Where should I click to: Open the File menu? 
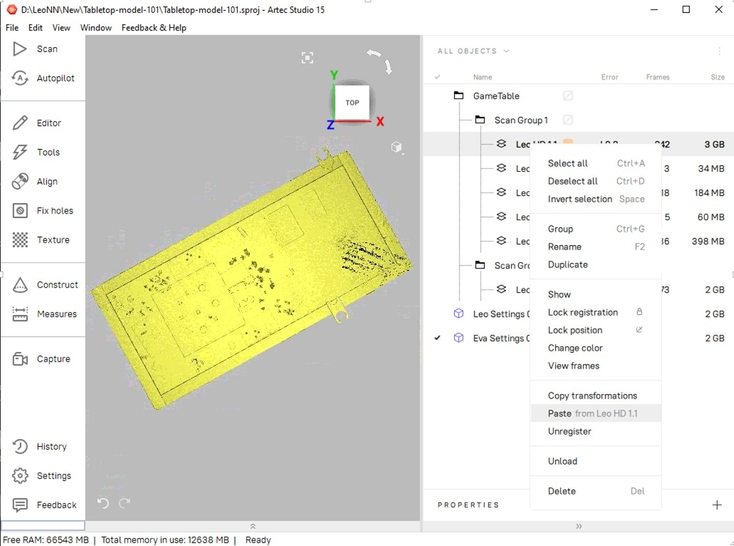pos(12,28)
